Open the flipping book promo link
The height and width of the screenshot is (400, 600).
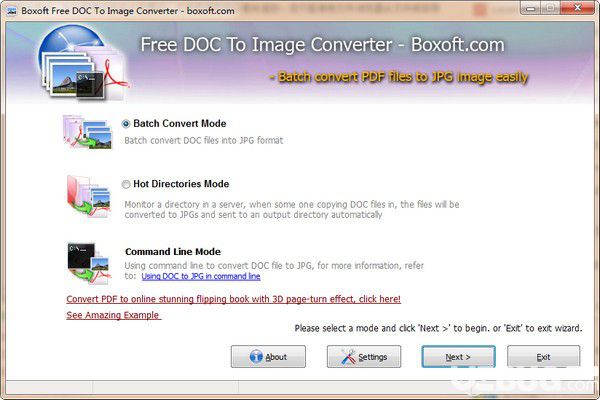coord(233,299)
